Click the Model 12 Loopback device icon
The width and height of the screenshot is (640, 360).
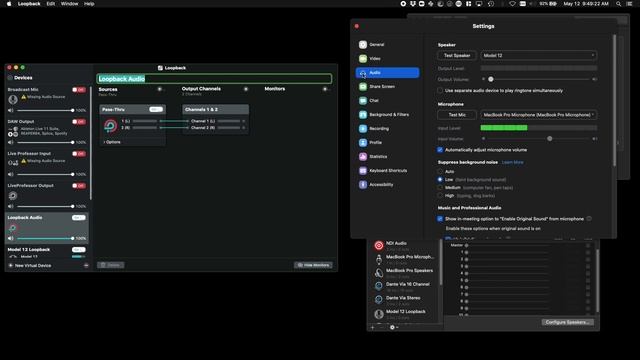(x=379, y=314)
